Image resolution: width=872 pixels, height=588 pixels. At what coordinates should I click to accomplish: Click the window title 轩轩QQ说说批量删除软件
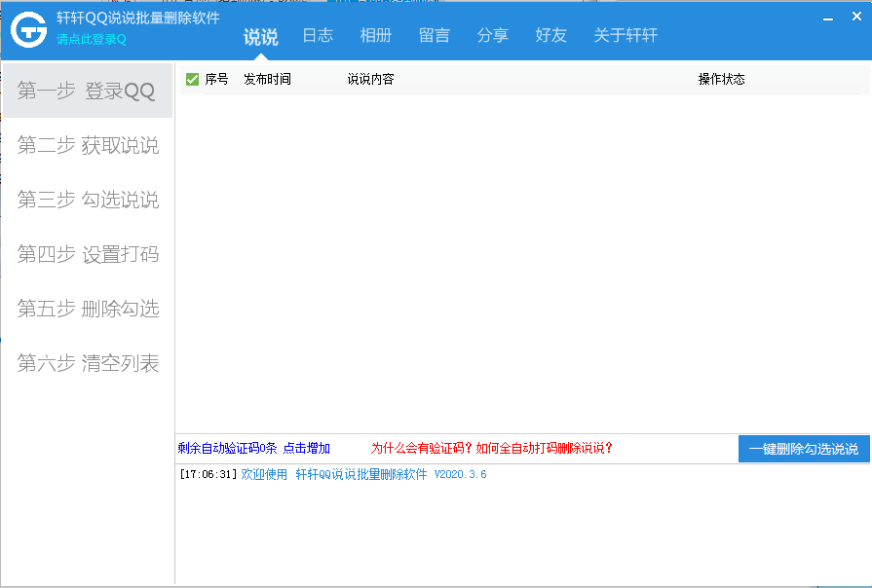pos(138,18)
